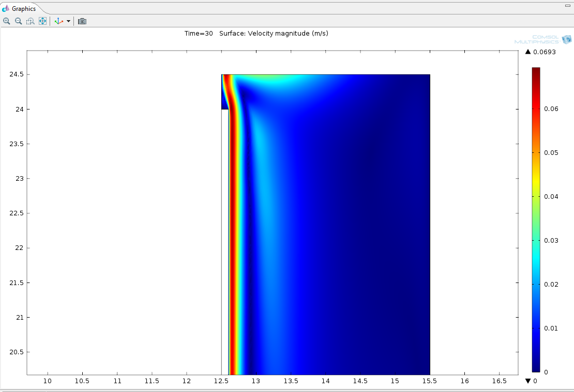Click the COMSOL Multiphysics logo watermark

542,39
